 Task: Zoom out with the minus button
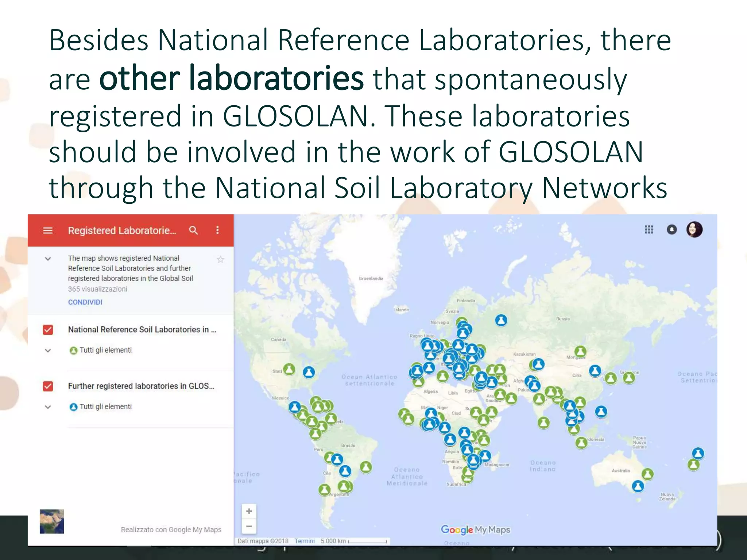pyautogui.click(x=249, y=526)
